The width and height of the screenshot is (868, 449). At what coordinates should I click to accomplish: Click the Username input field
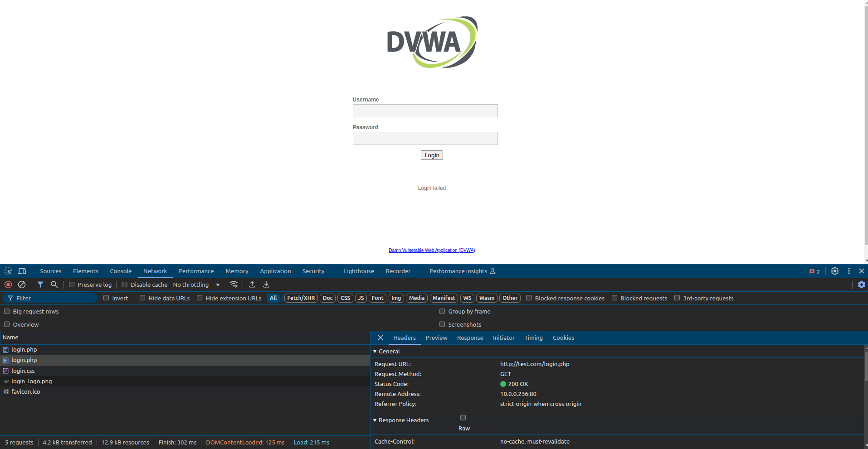click(425, 111)
